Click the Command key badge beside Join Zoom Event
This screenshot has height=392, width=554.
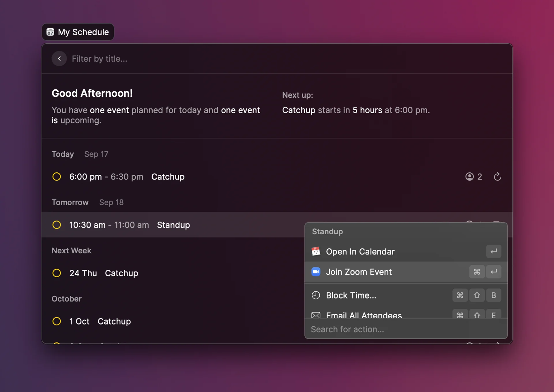click(477, 272)
